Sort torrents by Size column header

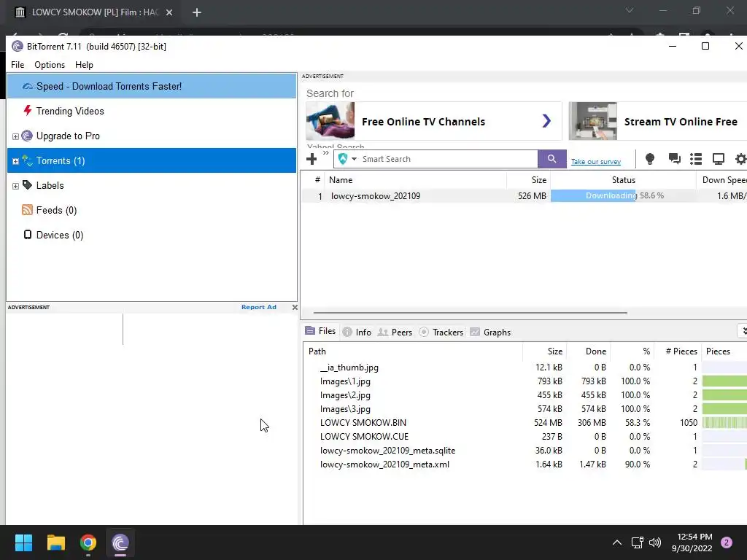(x=528, y=180)
